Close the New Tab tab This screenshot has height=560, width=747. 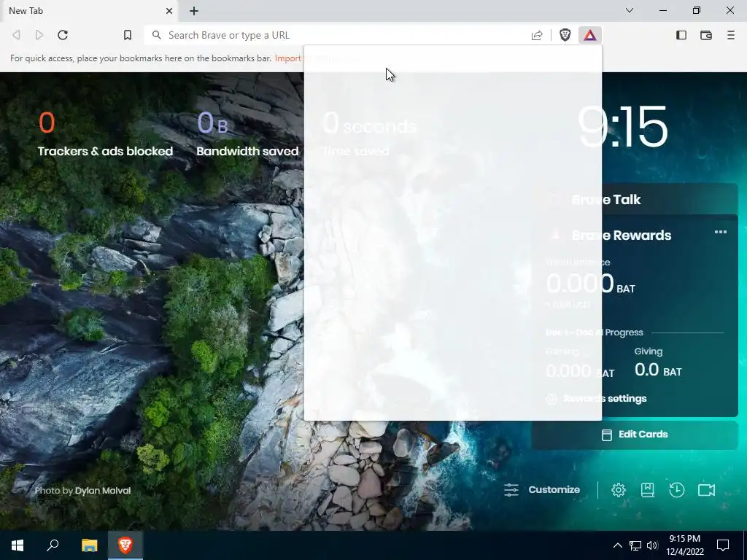point(169,11)
